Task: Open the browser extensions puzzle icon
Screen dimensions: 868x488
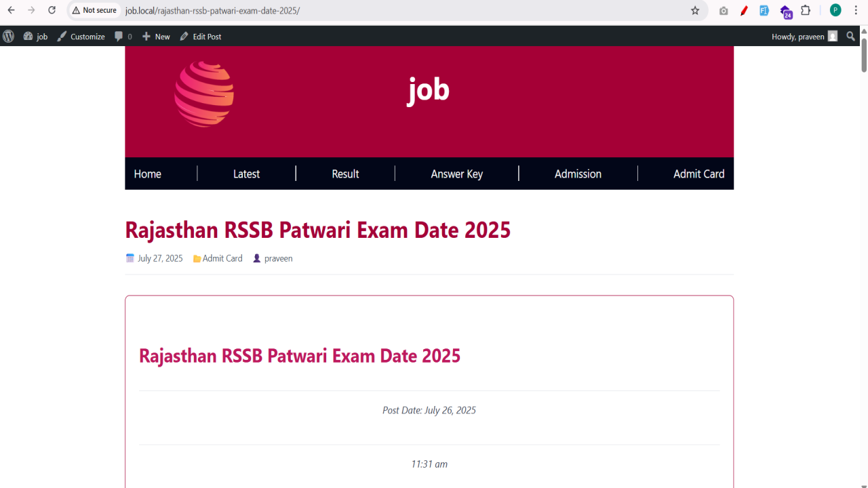Action: pos(806,10)
